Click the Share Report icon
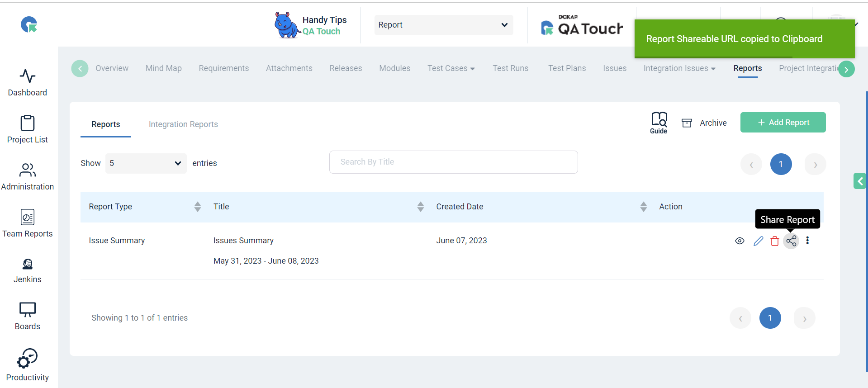This screenshot has width=868, height=388. coord(791,241)
